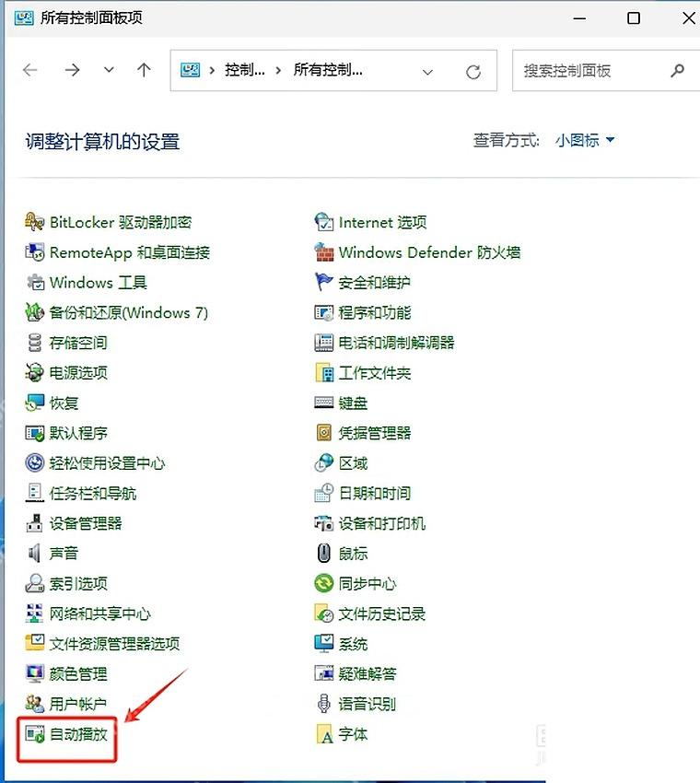
Task: Click the 字体 fonts icon
Action: click(323, 734)
